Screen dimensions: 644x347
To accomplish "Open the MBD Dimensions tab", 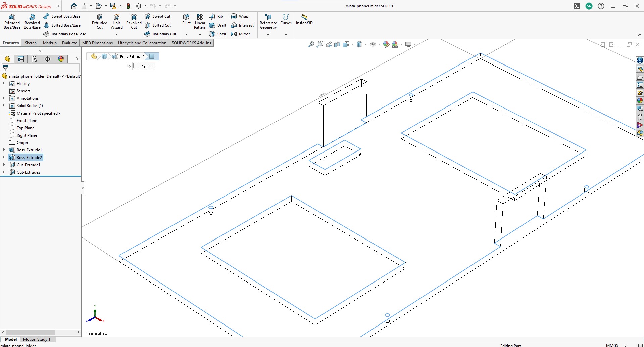I will pos(97,43).
